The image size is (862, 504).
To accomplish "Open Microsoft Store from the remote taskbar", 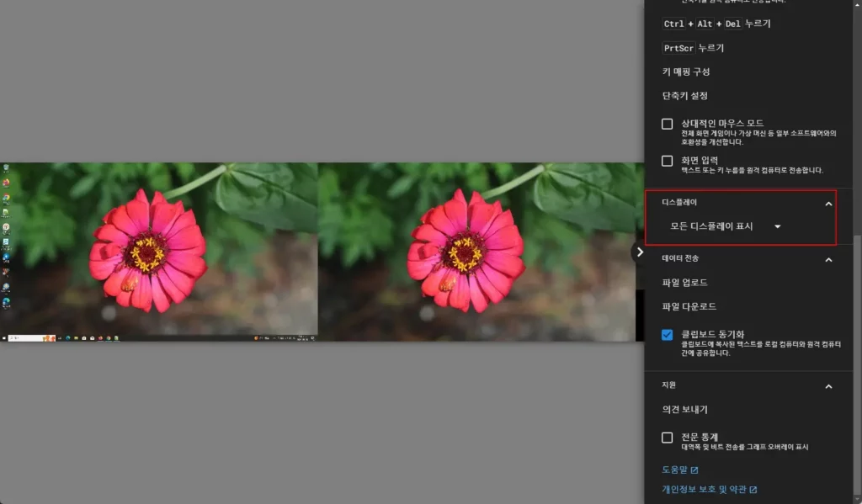I will pos(84,338).
